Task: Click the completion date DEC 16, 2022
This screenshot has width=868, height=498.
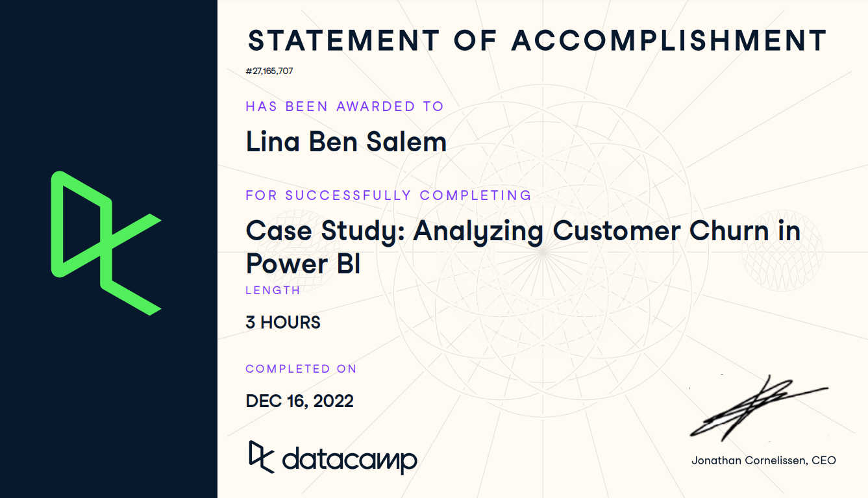Action: click(300, 401)
